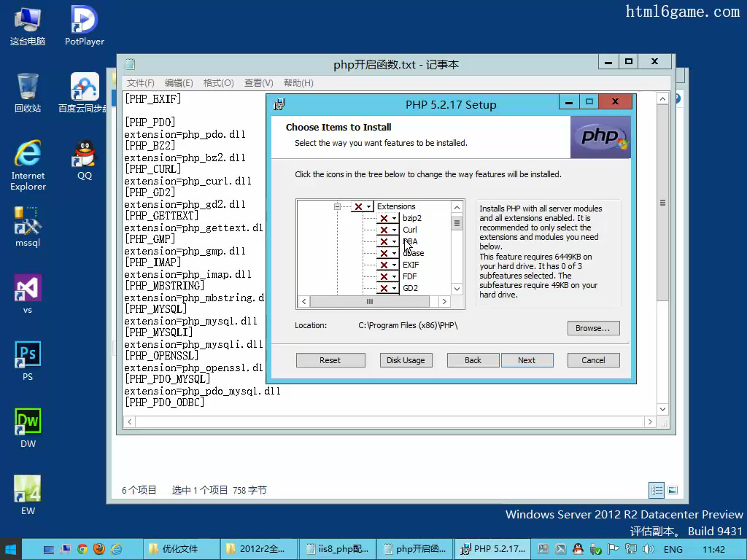Open the network tray icon
The image size is (747, 560).
click(631, 549)
